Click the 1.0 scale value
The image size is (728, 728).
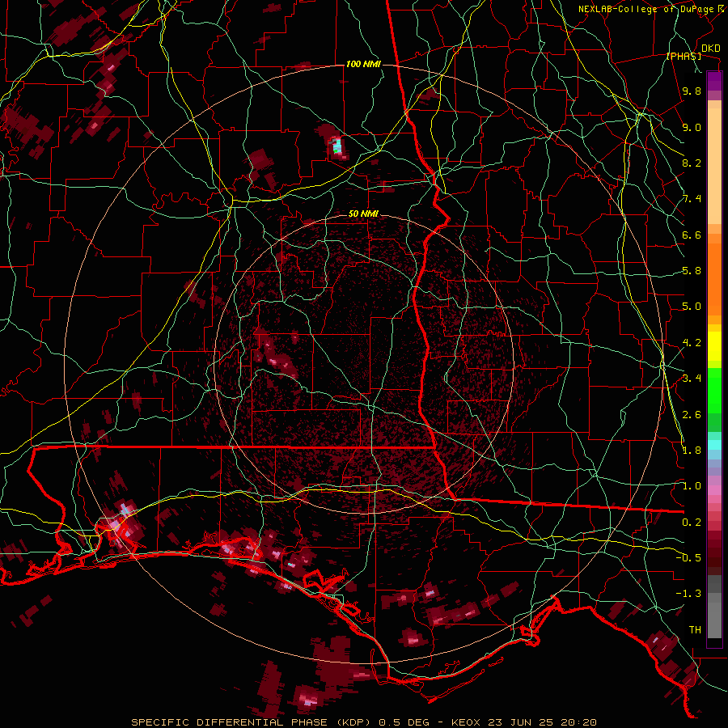click(x=692, y=486)
